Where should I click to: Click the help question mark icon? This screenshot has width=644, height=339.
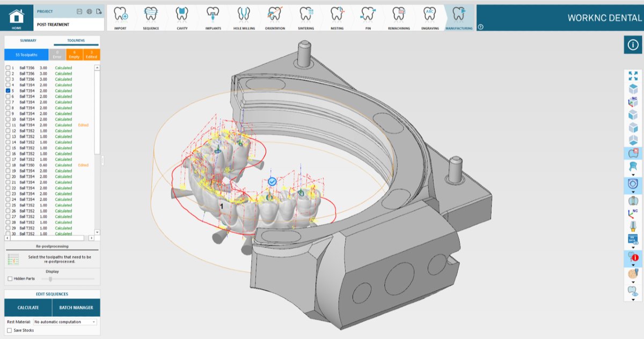point(480,27)
